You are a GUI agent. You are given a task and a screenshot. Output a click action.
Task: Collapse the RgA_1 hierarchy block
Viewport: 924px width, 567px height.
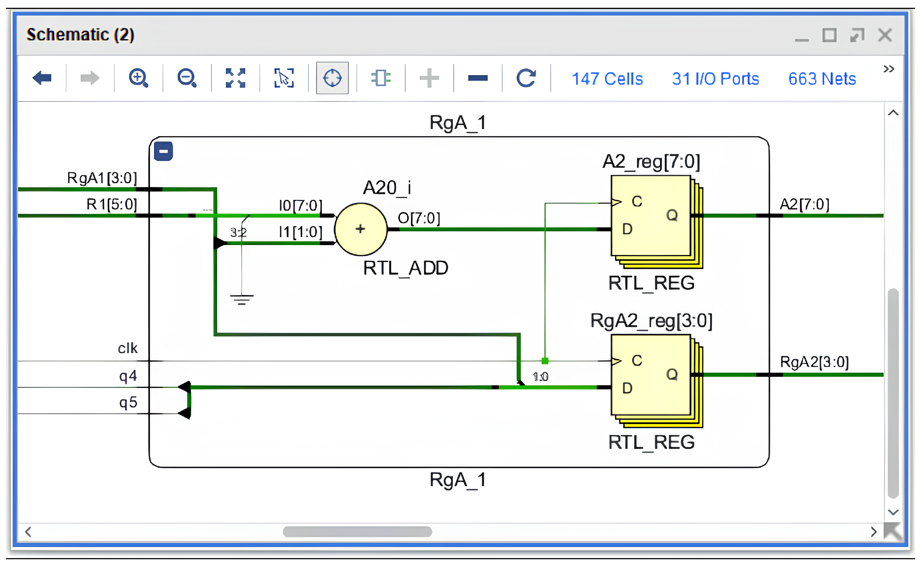(163, 151)
